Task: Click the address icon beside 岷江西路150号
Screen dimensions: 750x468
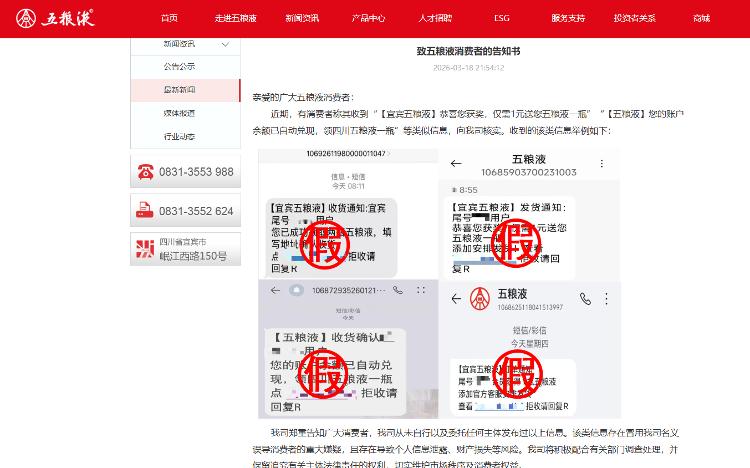Action: (146, 249)
